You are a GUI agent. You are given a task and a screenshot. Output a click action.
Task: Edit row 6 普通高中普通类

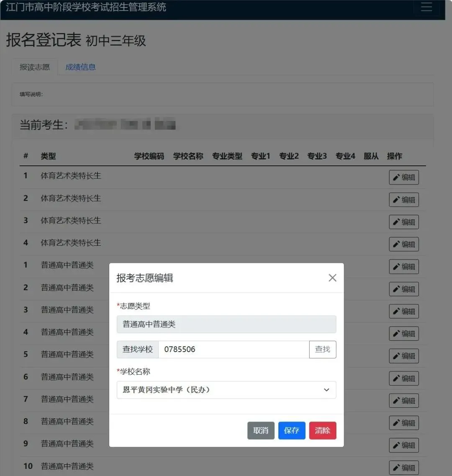point(404,378)
